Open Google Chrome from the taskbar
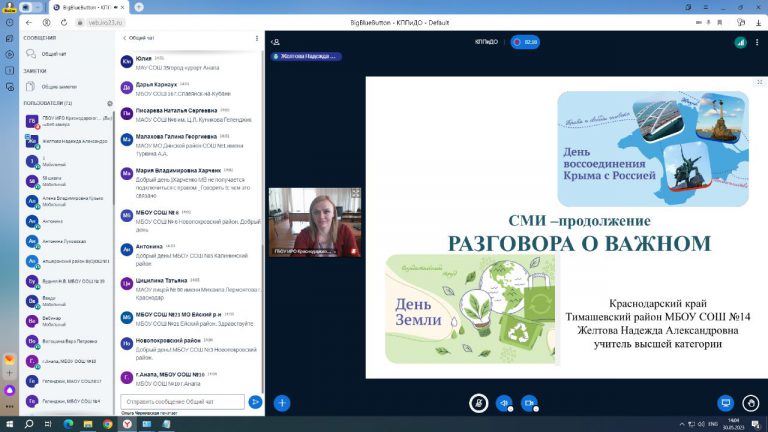Image resolution: width=768 pixels, height=432 pixels. coord(108,424)
